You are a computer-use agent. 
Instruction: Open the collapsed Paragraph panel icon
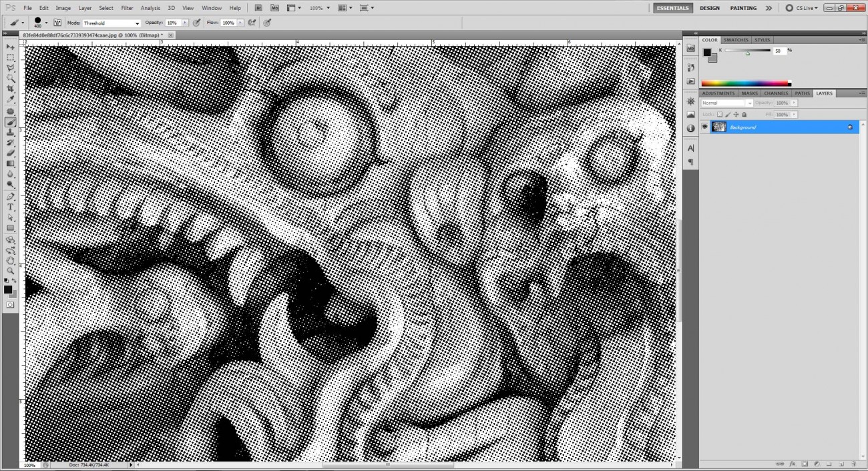click(x=690, y=161)
